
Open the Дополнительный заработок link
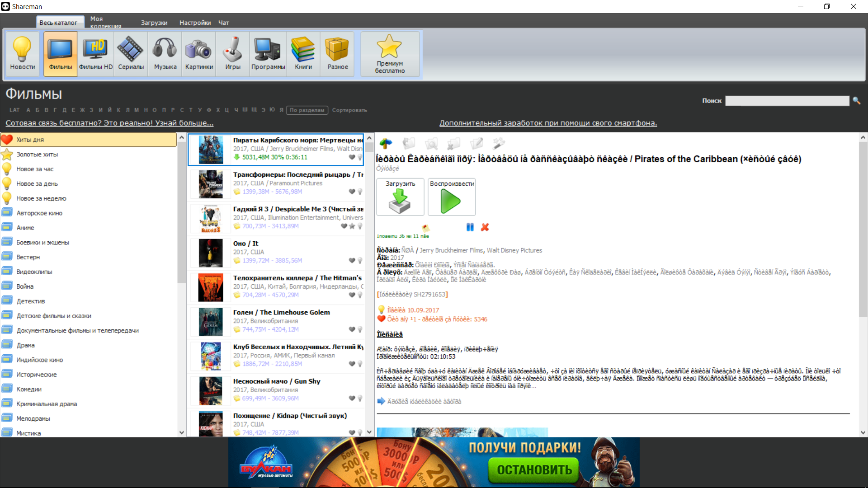coord(548,123)
